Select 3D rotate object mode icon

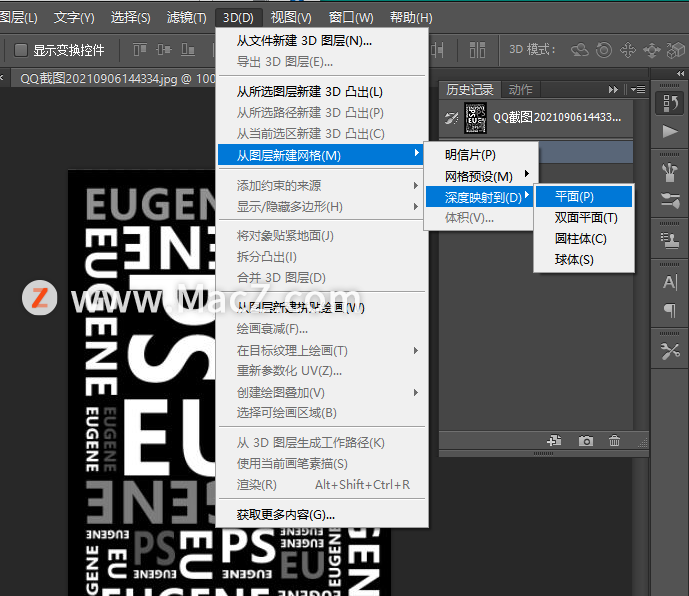pos(580,50)
